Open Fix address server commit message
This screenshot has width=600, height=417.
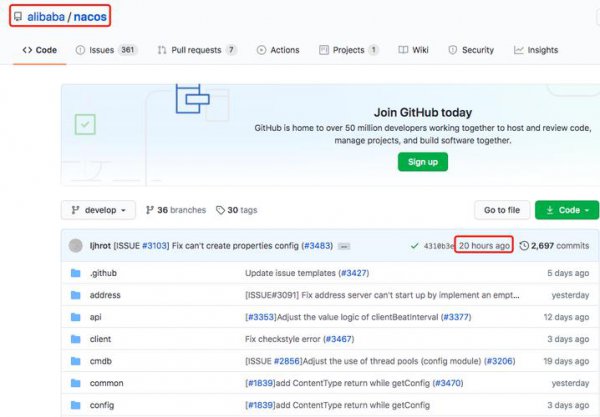tap(382, 295)
